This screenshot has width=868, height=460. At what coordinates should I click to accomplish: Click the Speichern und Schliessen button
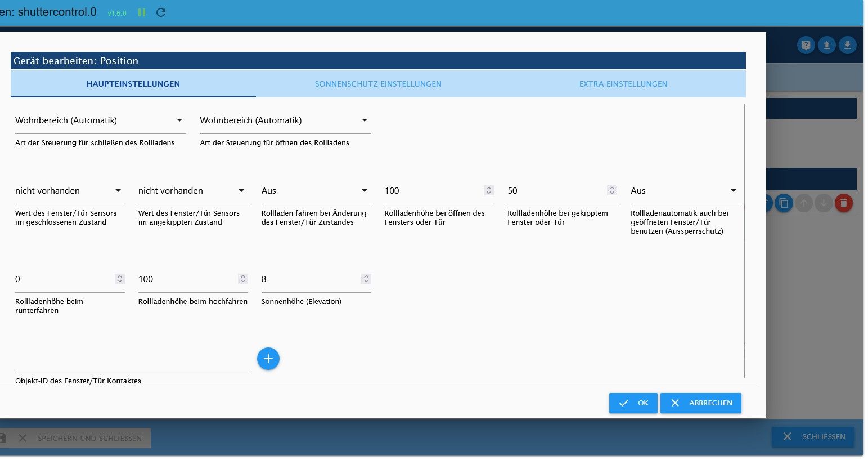[75, 438]
